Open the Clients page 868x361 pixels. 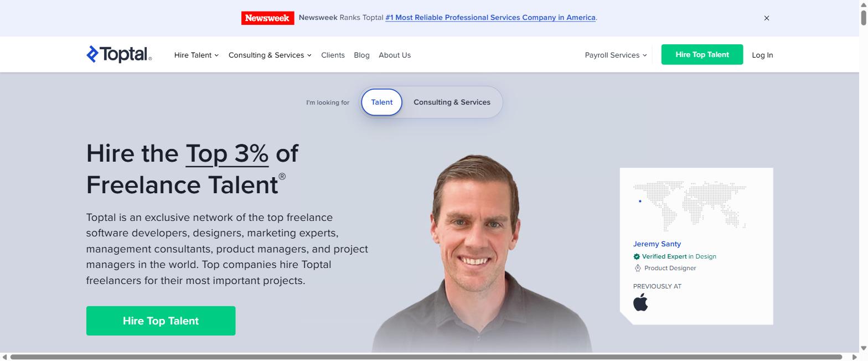pos(333,55)
